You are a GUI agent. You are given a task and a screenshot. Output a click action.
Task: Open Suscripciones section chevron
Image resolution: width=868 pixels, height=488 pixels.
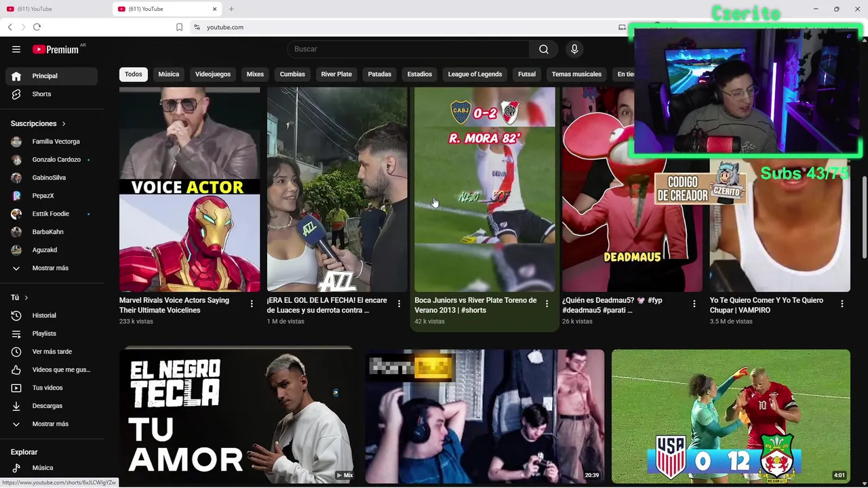click(x=64, y=123)
